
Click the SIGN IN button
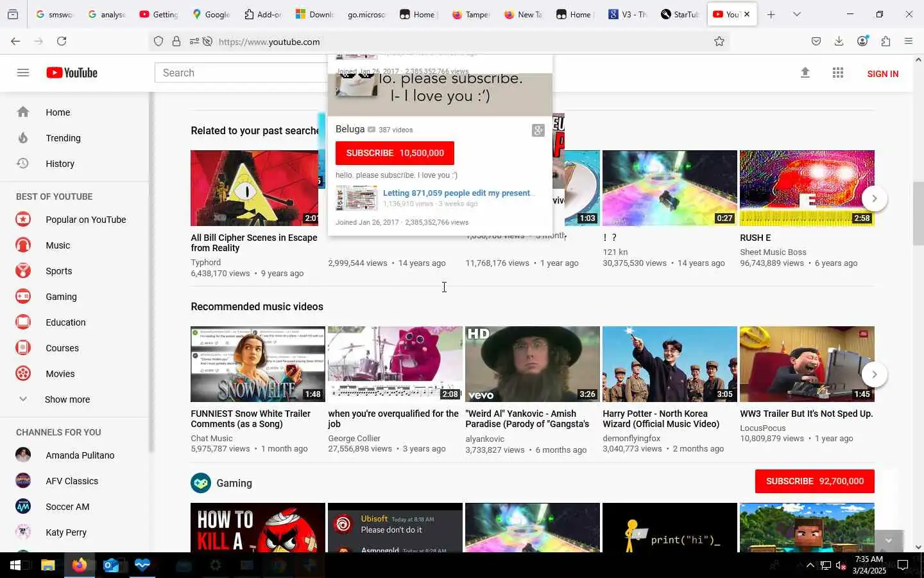coord(882,74)
